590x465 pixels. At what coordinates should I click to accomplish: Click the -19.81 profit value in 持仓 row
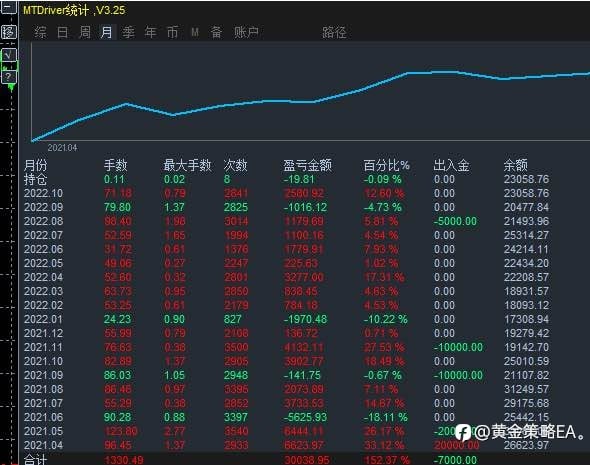299,179
